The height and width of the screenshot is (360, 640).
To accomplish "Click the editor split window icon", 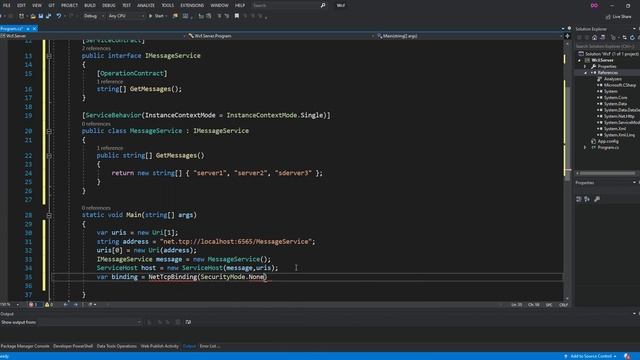I will click(567, 36).
